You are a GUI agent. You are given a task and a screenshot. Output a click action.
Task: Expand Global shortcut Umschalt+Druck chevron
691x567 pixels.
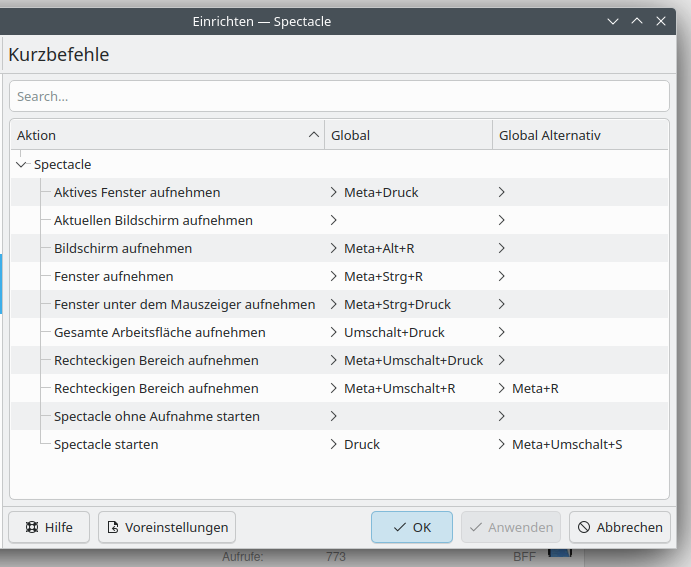(334, 332)
